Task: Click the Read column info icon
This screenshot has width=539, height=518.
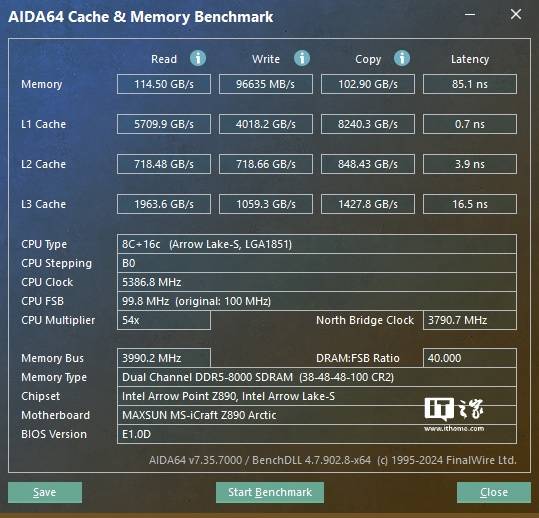Action: coord(198,58)
